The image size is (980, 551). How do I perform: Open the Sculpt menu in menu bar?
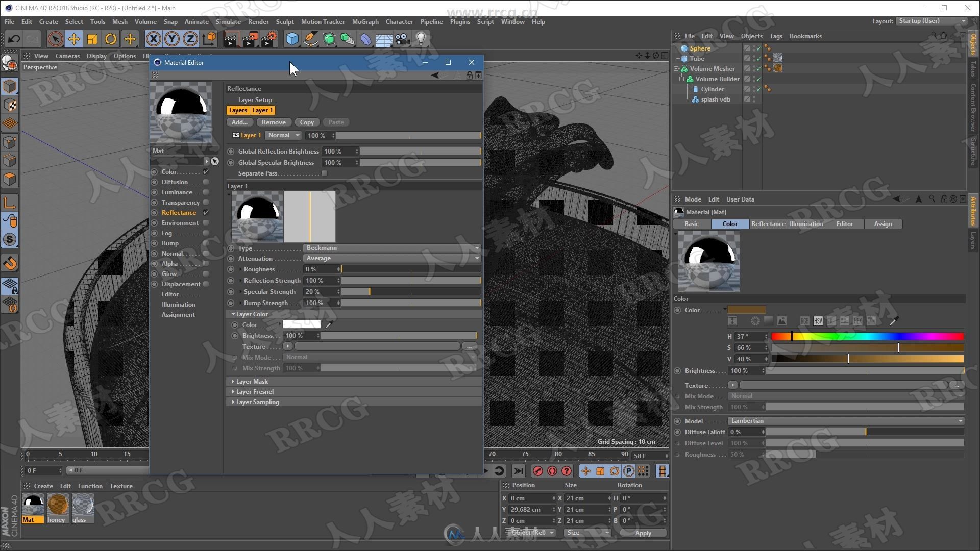[x=284, y=21]
